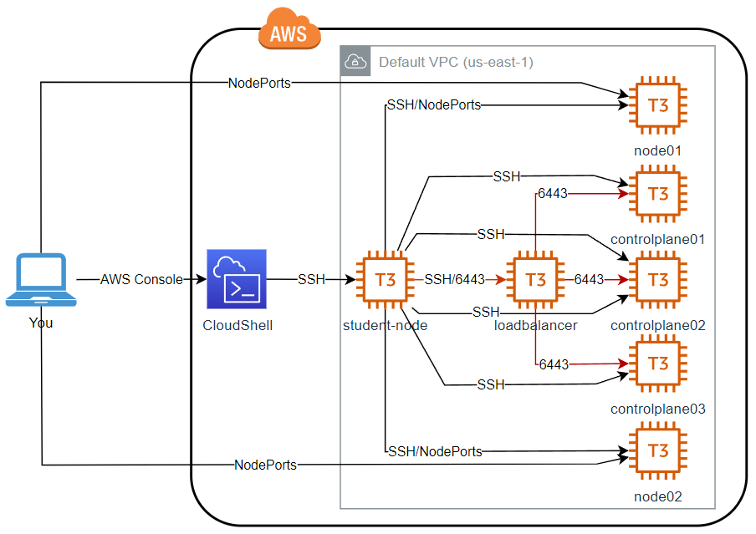Select the student-node T3 instance icon
Screen dimensions: 756x534
coord(385,279)
